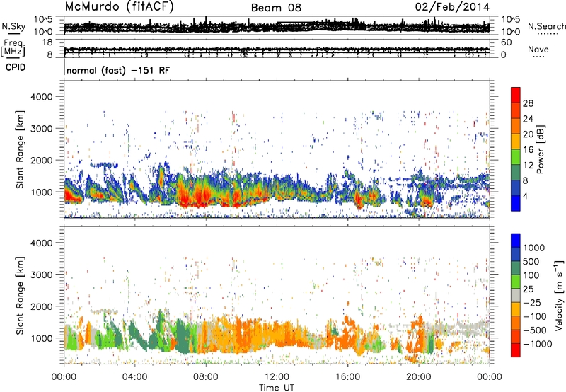The image size is (566, 392).
Task: Click Slant Range [km] label of velocity panel
Action: pyautogui.click(x=20, y=295)
